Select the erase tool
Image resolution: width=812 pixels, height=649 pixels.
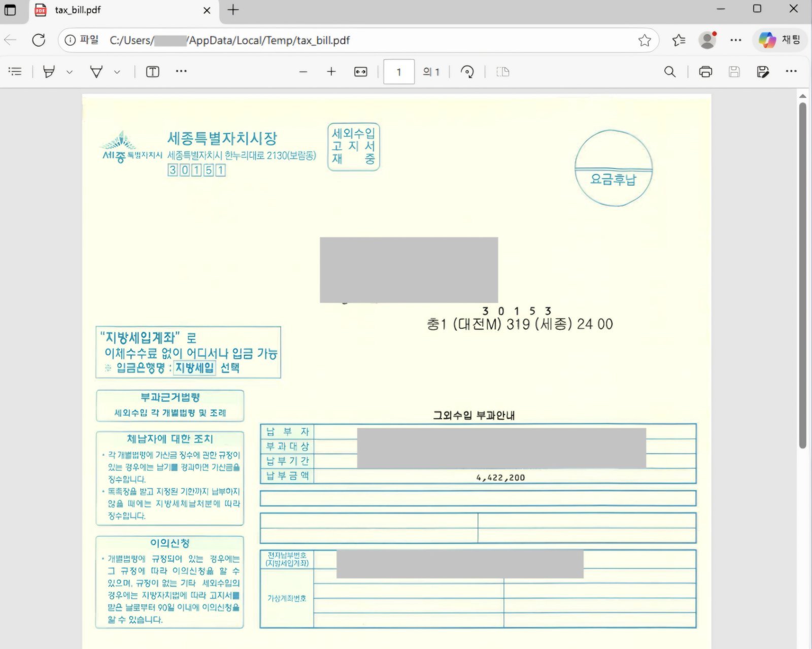[x=96, y=72]
